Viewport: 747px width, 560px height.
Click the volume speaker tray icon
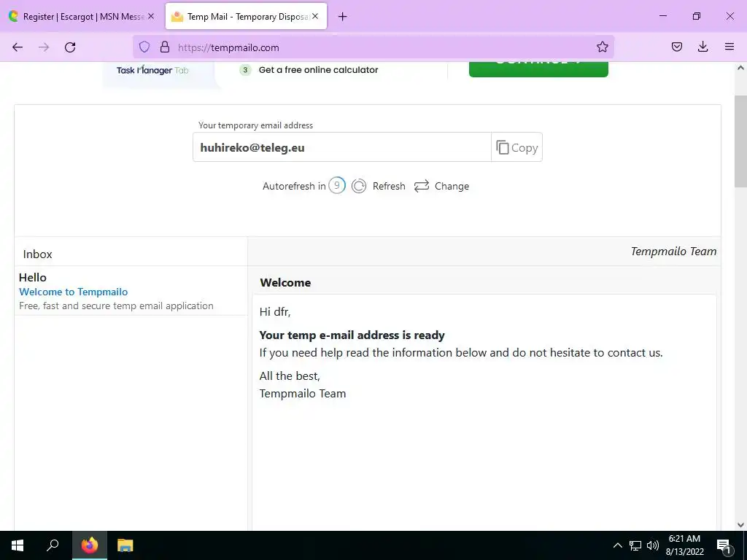(653, 545)
